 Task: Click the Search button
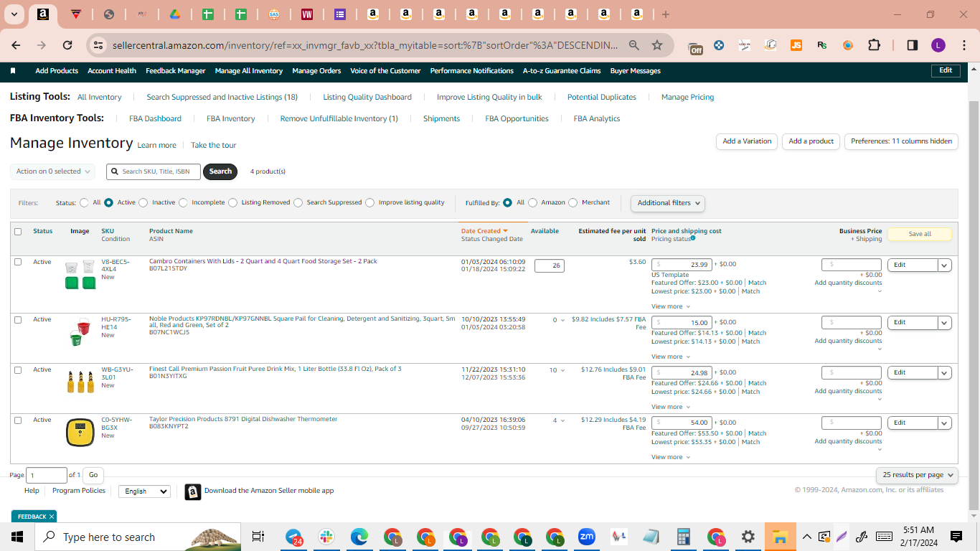click(220, 171)
